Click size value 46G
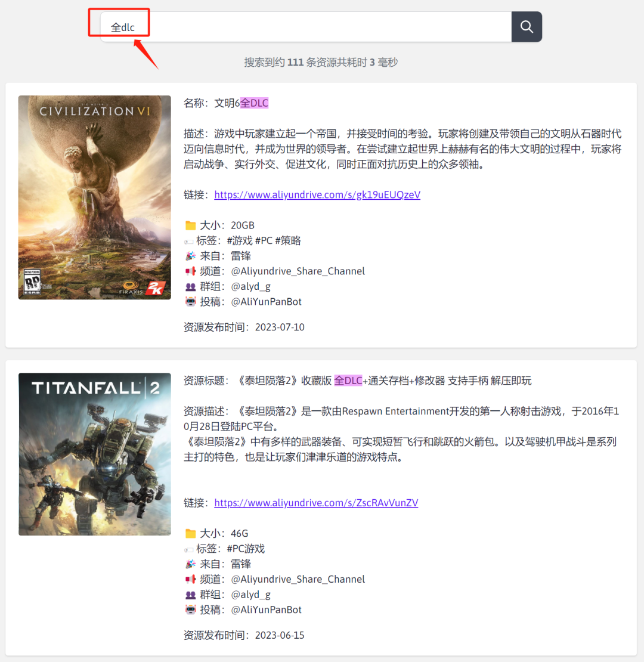The image size is (644, 662). click(240, 534)
